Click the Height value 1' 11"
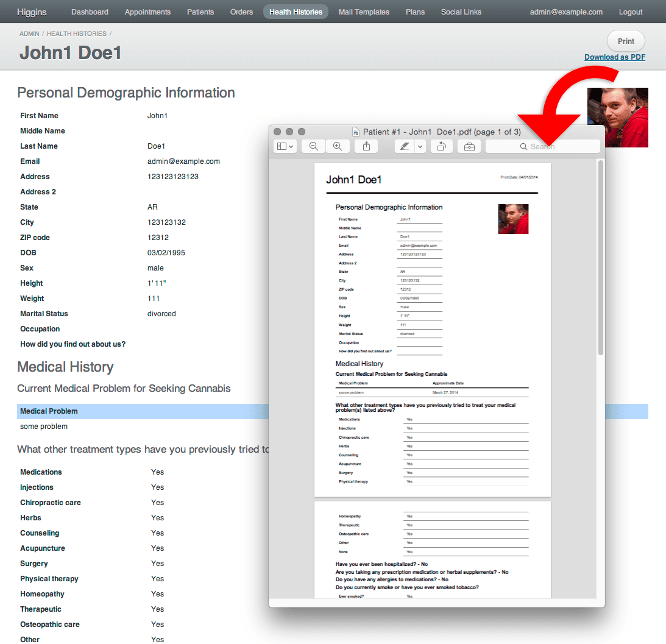The width and height of the screenshot is (666, 644). [157, 283]
